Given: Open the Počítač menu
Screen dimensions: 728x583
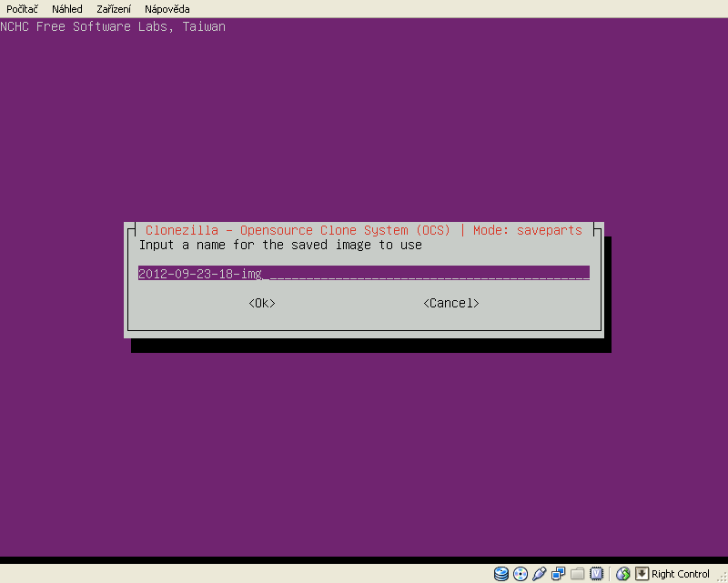Looking at the screenshot, I should point(22,9).
